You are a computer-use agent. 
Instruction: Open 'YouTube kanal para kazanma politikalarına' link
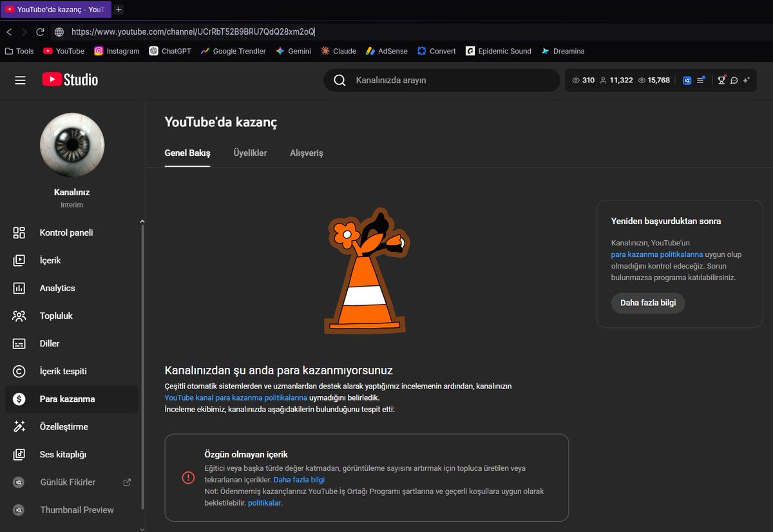pos(236,397)
